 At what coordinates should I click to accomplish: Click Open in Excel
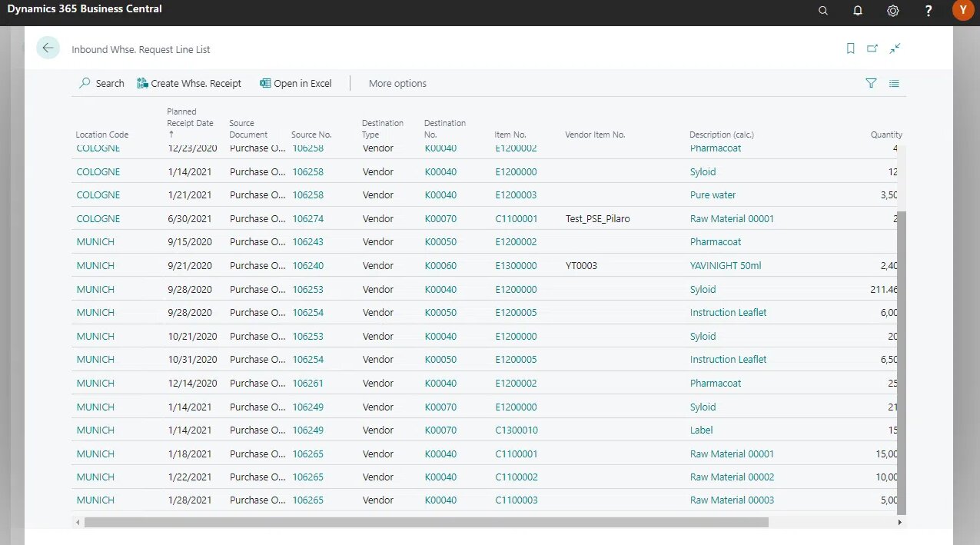click(x=296, y=83)
